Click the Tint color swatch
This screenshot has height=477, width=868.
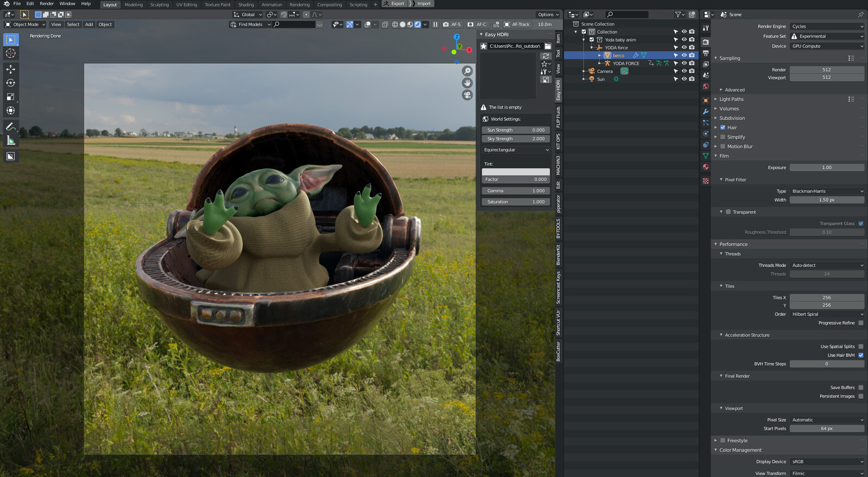click(516, 172)
